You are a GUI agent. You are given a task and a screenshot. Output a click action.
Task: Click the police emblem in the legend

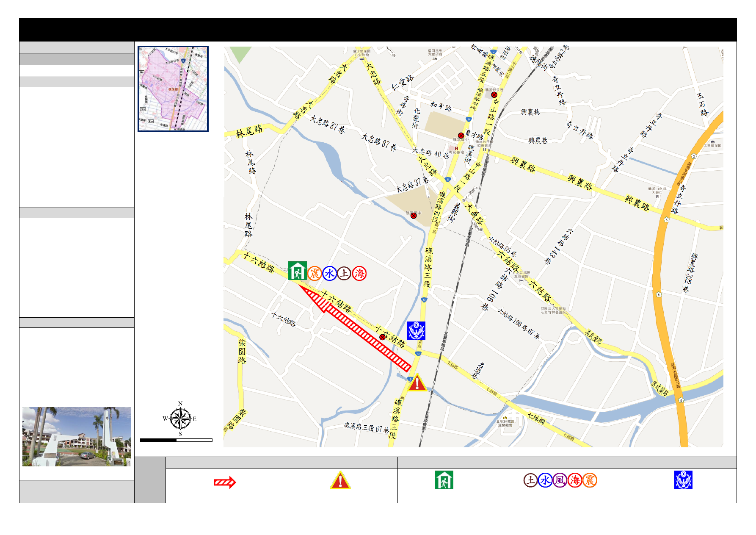coord(683,480)
